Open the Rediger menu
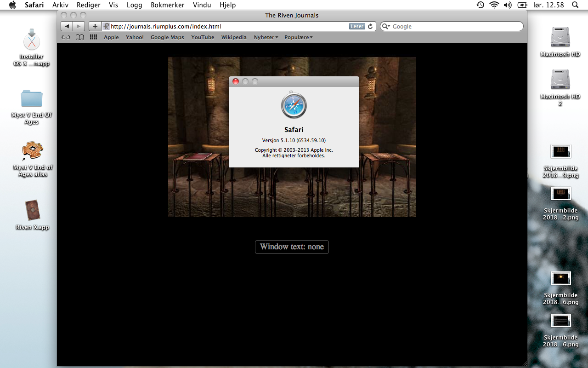 [89, 5]
